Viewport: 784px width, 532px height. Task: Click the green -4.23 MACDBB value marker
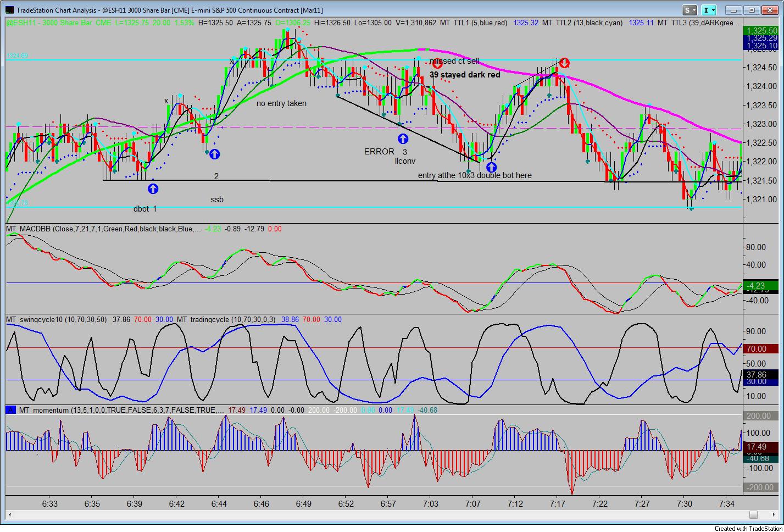point(761,285)
